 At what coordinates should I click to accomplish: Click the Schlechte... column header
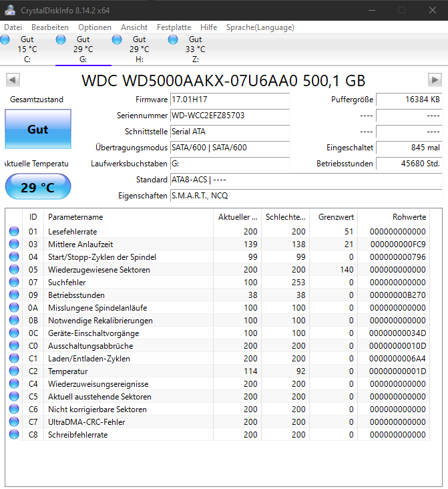pos(285,216)
